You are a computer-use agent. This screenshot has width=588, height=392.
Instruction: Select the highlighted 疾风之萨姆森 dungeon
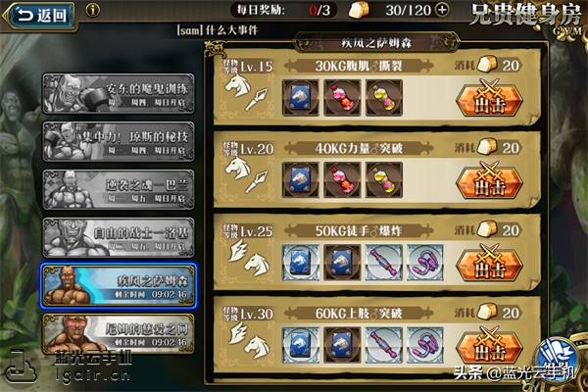pos(119,286)
